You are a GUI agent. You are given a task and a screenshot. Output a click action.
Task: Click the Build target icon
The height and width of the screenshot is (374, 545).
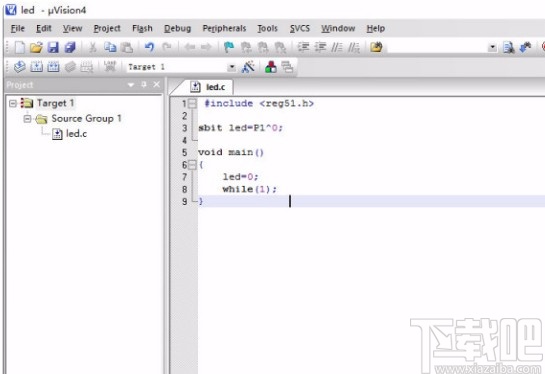pos(36,66)
